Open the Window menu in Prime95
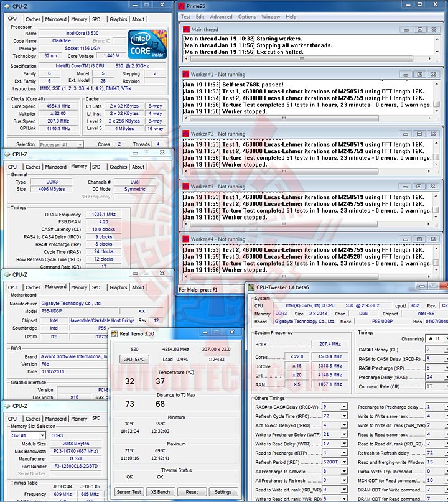 pos(271,17)
